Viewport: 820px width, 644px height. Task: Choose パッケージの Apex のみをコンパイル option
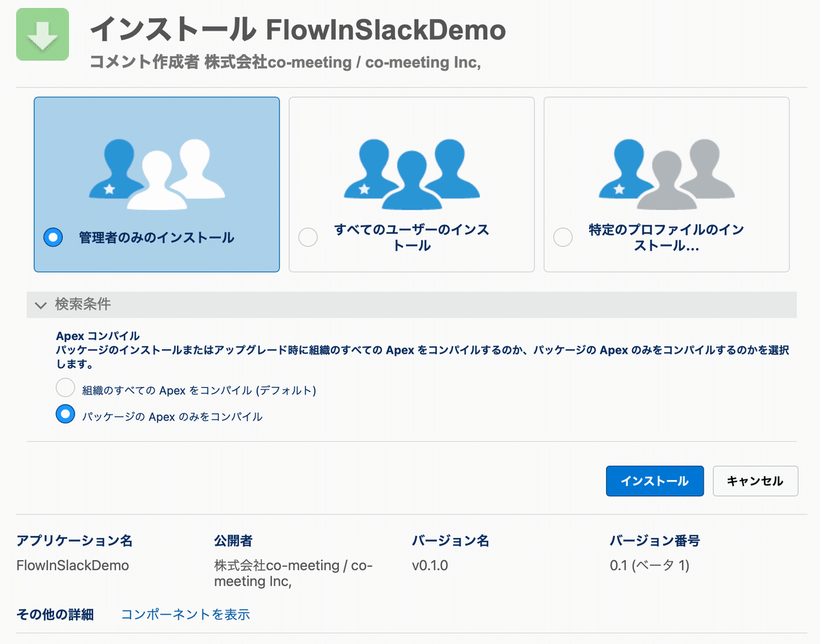click(65, 414)
